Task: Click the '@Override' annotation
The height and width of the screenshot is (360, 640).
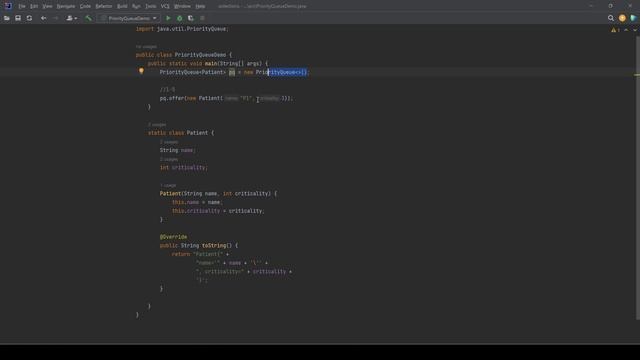Action: click(x=173, y=237)
